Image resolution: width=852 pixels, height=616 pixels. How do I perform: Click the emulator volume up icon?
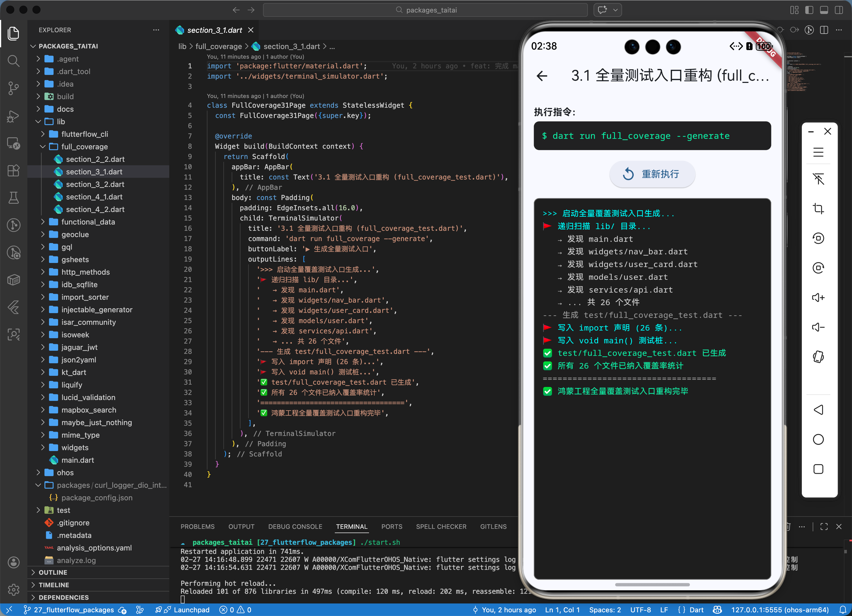(818, 297)
